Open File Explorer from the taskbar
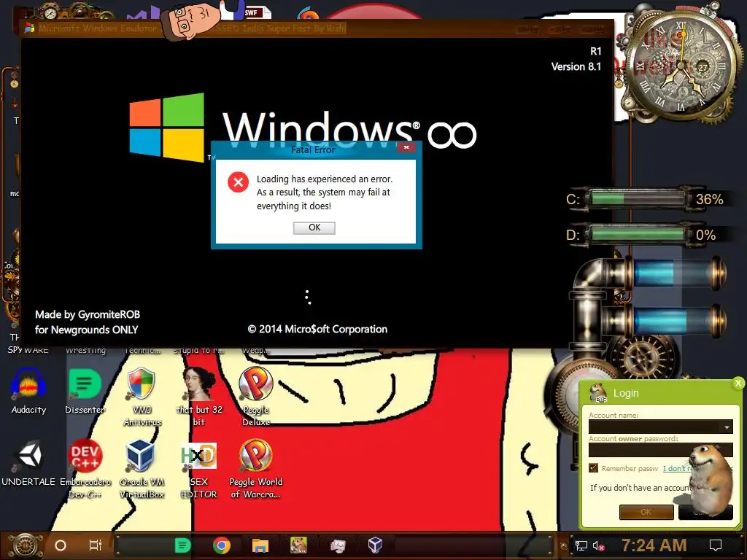Image resolution: width=747 pixels, height=560 pixels. coord(260,545)
